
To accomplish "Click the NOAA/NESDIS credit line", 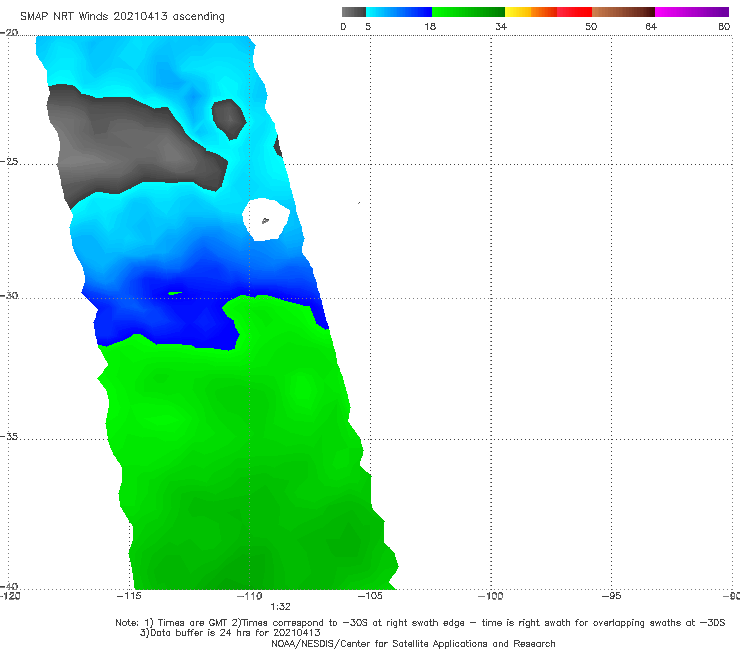I will click(x=413, y=644).
